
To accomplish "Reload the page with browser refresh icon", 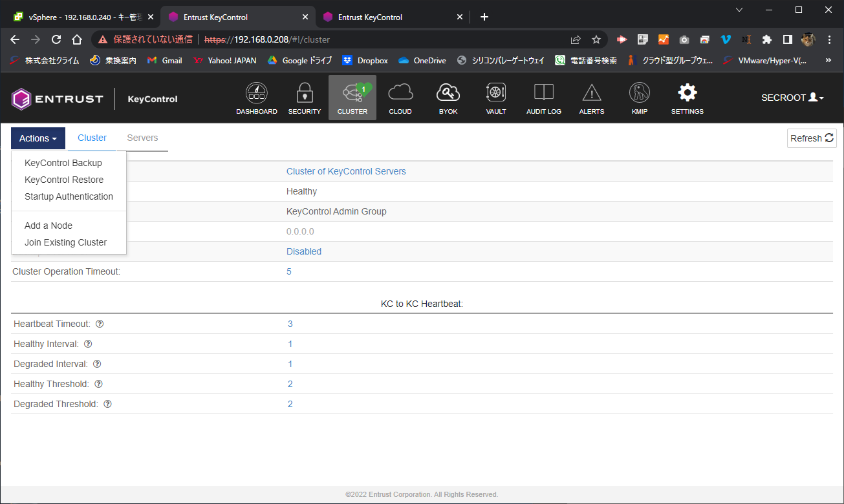I will coord(56,39).
